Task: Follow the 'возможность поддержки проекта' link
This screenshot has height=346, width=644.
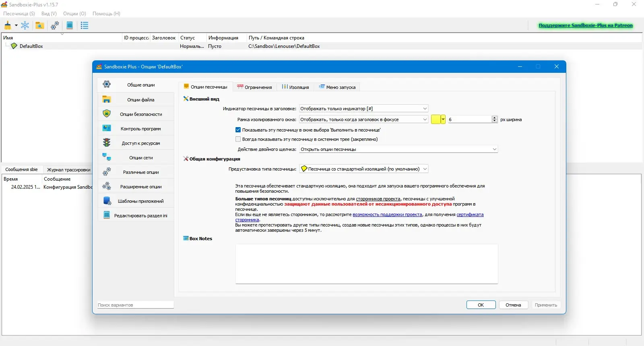Action: 387,214
